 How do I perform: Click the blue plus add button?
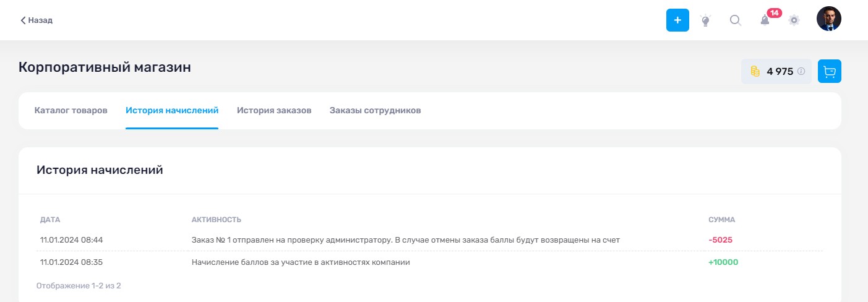677,20
